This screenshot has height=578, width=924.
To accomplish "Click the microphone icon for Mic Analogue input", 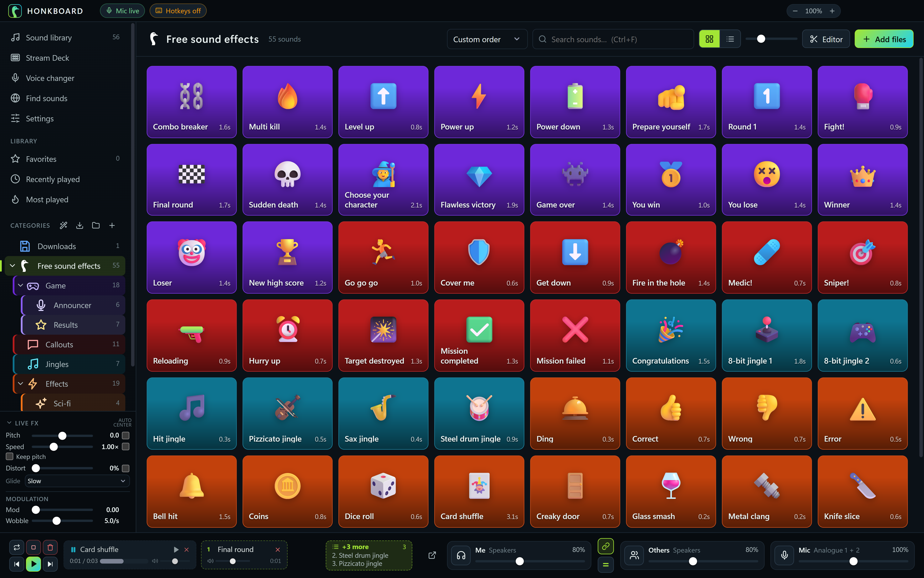I will (x=784, y=555).
